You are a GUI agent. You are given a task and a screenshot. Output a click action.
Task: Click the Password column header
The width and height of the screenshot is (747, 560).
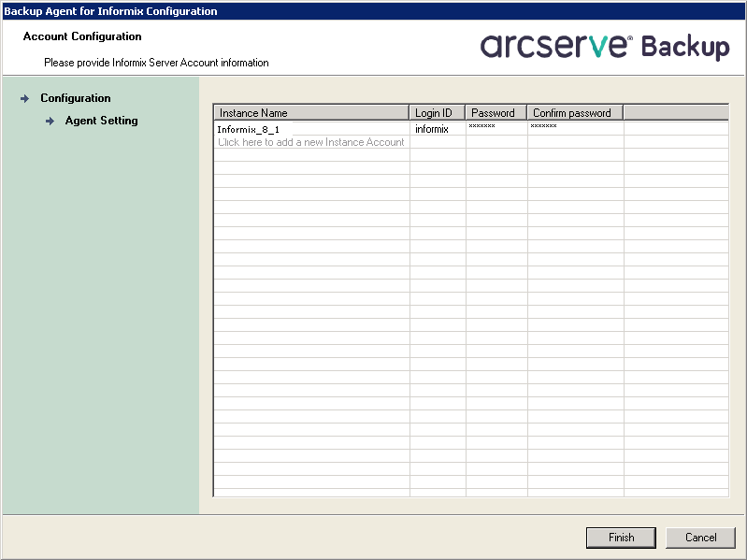[496, 113]
